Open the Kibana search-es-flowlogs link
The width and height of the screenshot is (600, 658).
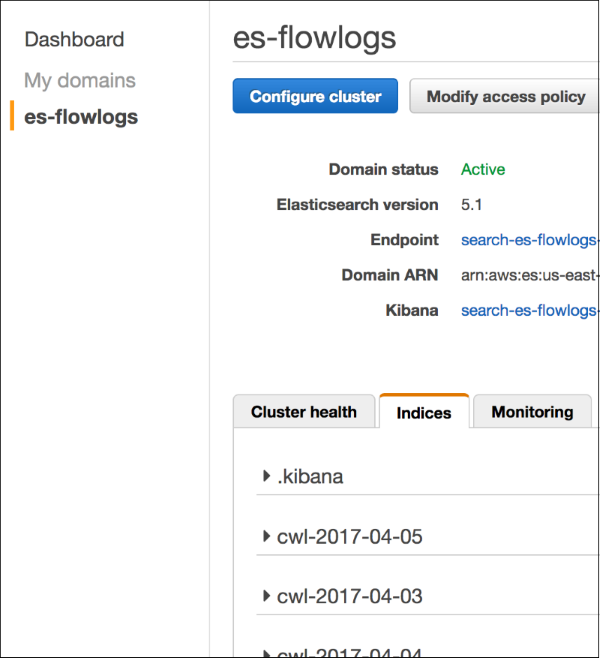(529, 310)
